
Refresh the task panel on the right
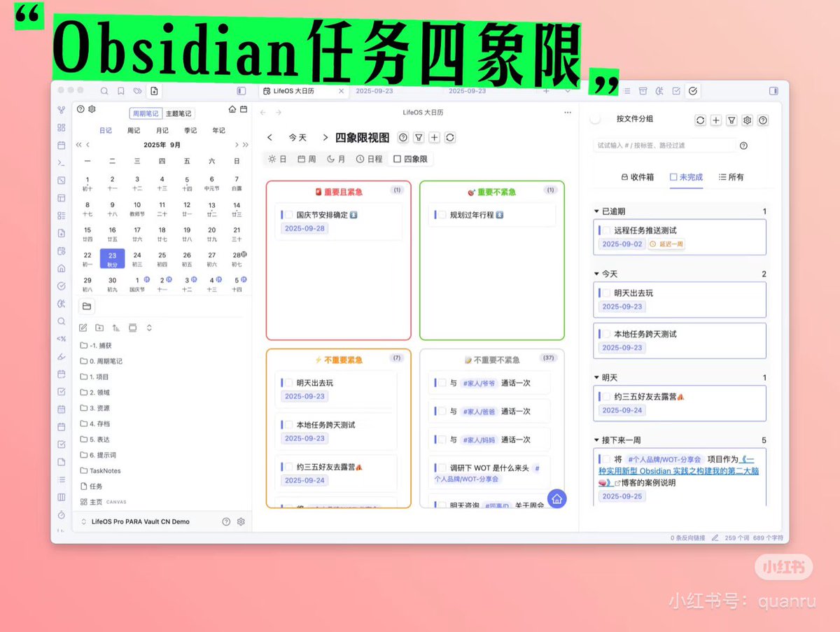coord(700,120)
